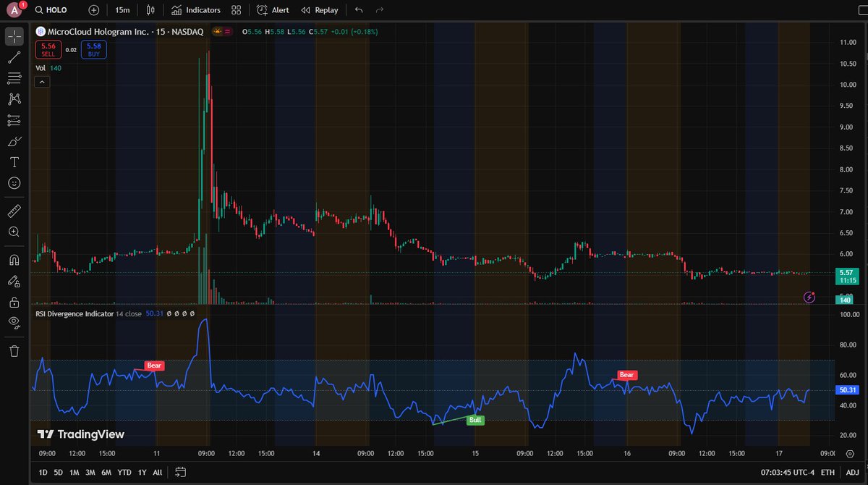
Task: Open the Indicators dialog
Action: tap(196, 10)
